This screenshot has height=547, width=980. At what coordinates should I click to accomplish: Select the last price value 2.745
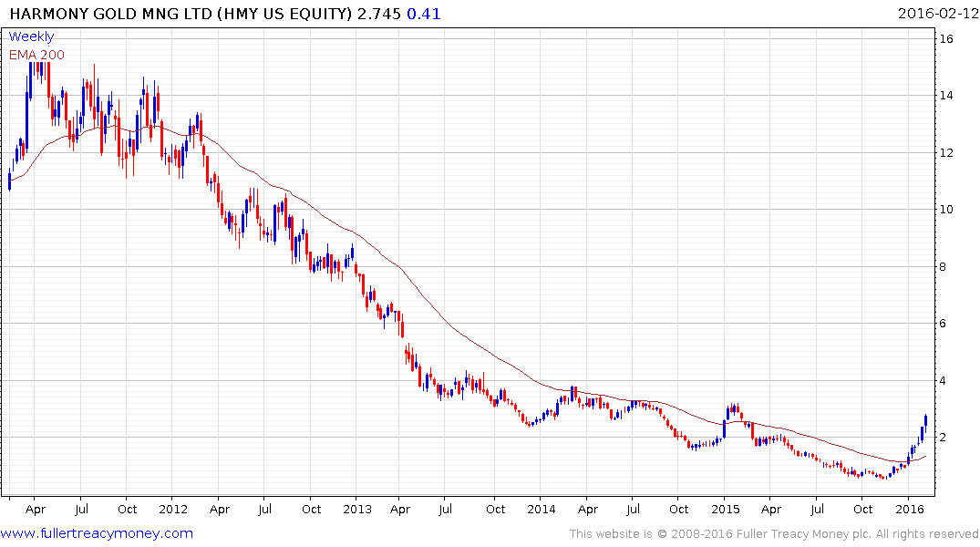click(379, 14)
